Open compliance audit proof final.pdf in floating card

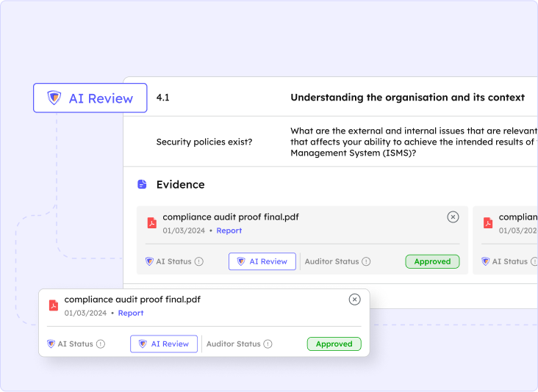click(132, 300)
